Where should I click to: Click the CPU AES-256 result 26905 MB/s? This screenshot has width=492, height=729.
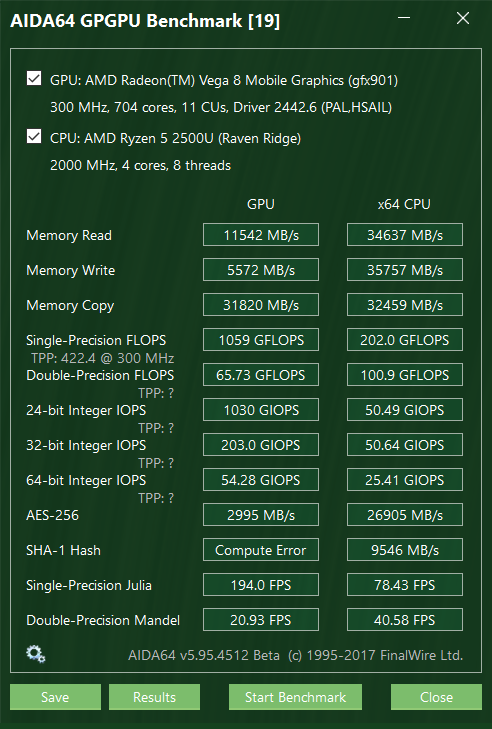pyautogui.click(x=405, y=515)
